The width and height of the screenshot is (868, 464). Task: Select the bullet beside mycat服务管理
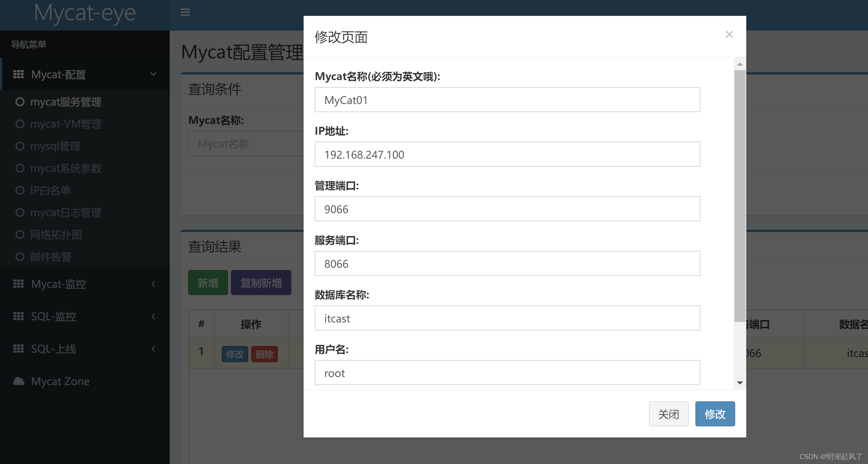pyautogui.click(x=20, y=102)
